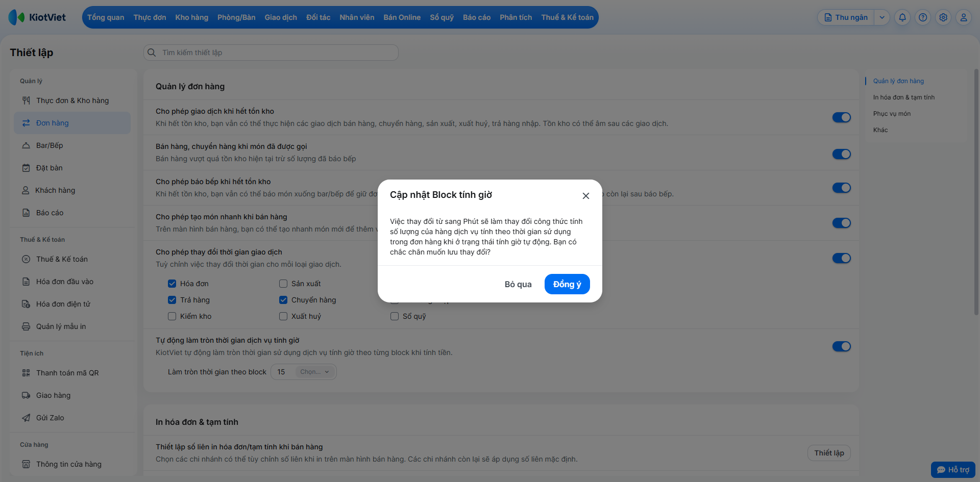Click the search magnifier icon in settings search

pyautogui.click(x=152, y=53)
